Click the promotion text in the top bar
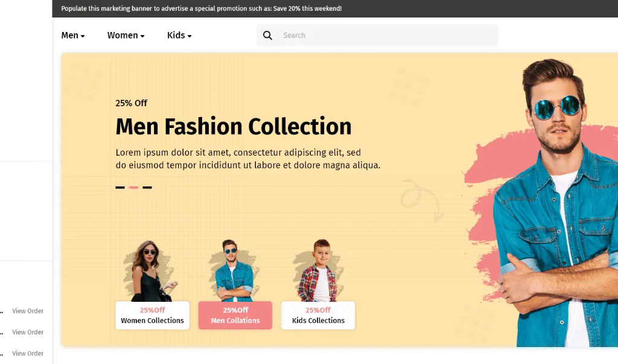 click(201, 9)
